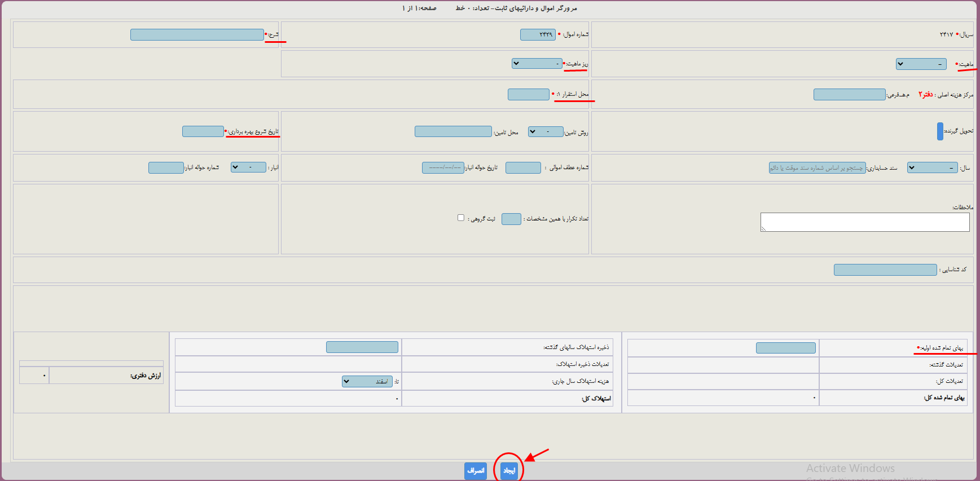The image size is (980, 481).
Task: Focus the محل استقرار ۱ input
Action: (528, 94)
